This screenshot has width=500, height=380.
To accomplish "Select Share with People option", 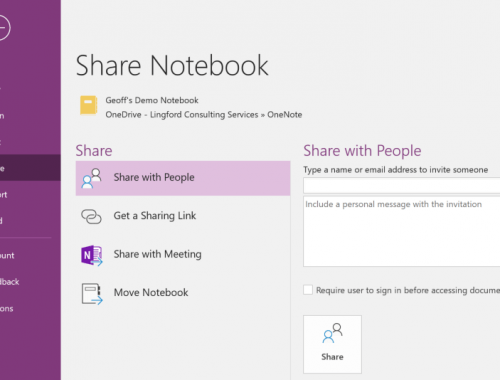I will coord(183,178).
